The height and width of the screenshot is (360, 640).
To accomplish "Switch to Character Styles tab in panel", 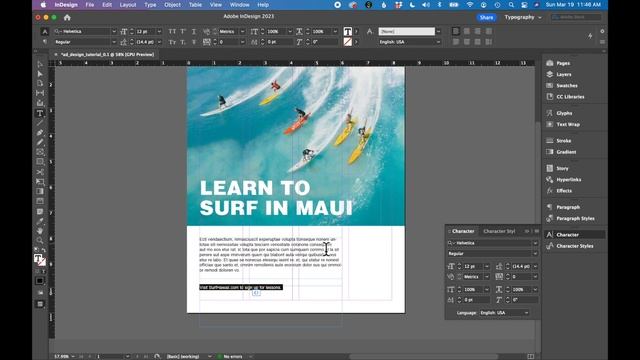I will pos(499,231).
